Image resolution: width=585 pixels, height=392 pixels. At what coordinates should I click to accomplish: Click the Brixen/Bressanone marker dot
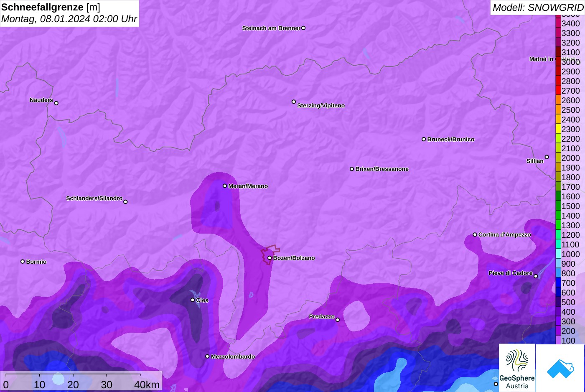[x=352, y=169]
